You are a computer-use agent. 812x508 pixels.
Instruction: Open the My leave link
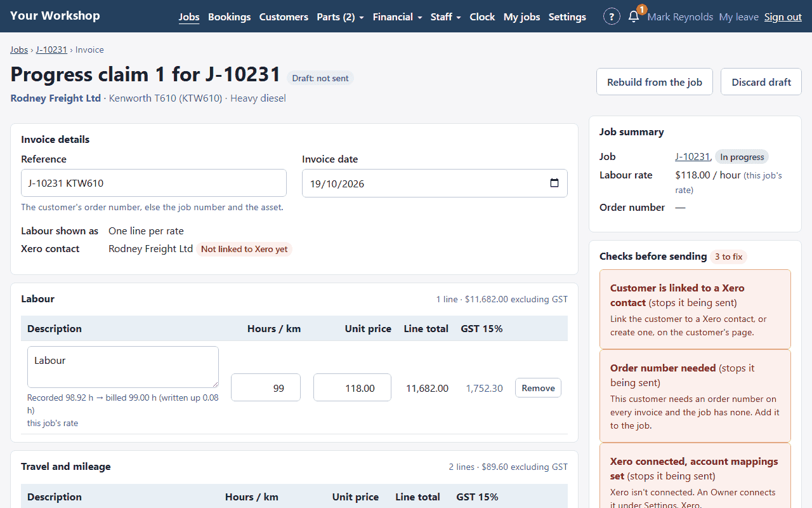click(738, 17)
